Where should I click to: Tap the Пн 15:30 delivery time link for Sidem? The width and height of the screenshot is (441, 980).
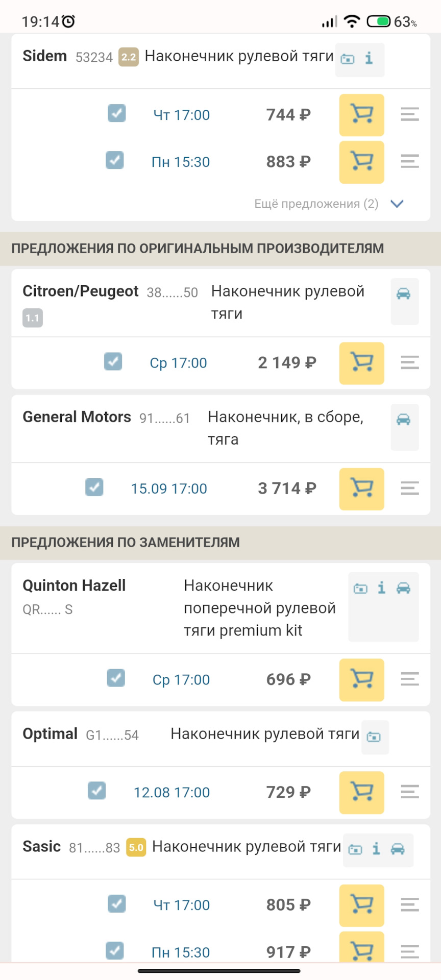[181, 162]
